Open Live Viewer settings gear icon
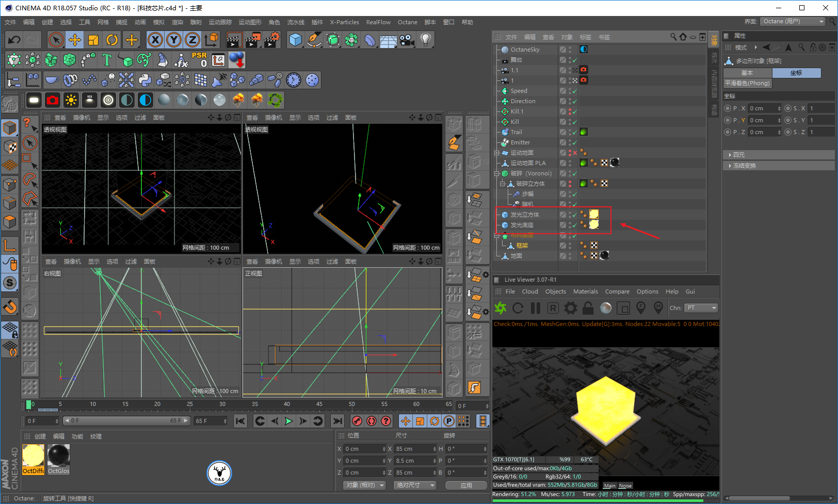 pyautogui.click(x=571, y=308)
